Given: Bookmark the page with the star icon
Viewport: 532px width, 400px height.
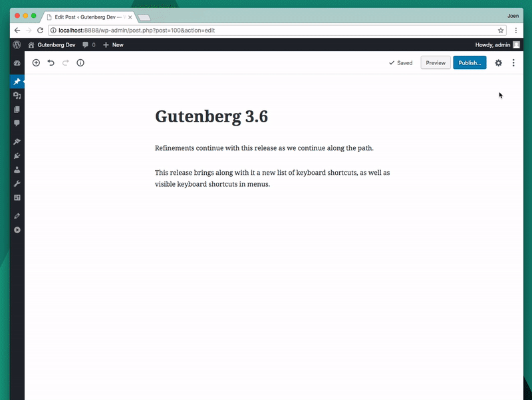Looking at the screenshot, I should (501, 30).
